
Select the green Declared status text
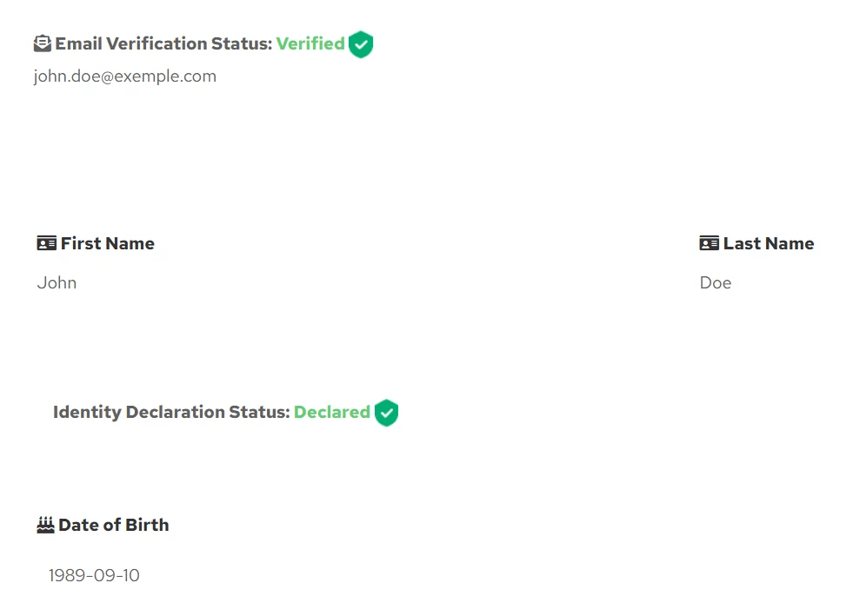[x=332, y=412]
